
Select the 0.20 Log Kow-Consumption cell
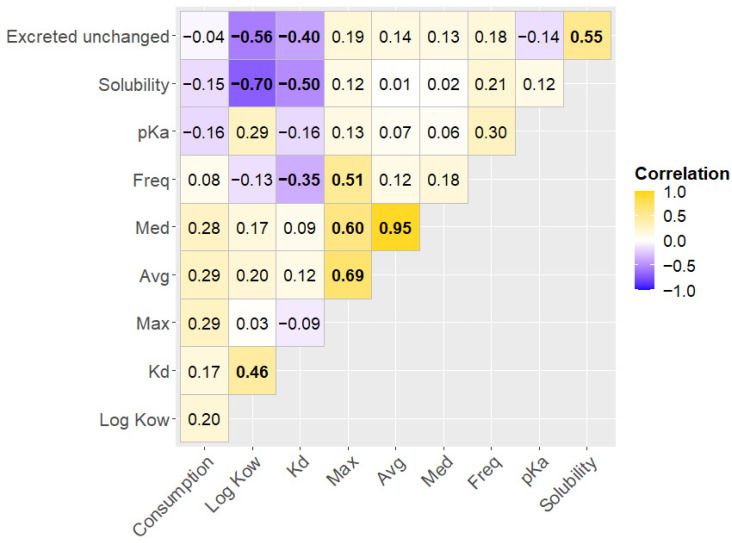(204, 418)
